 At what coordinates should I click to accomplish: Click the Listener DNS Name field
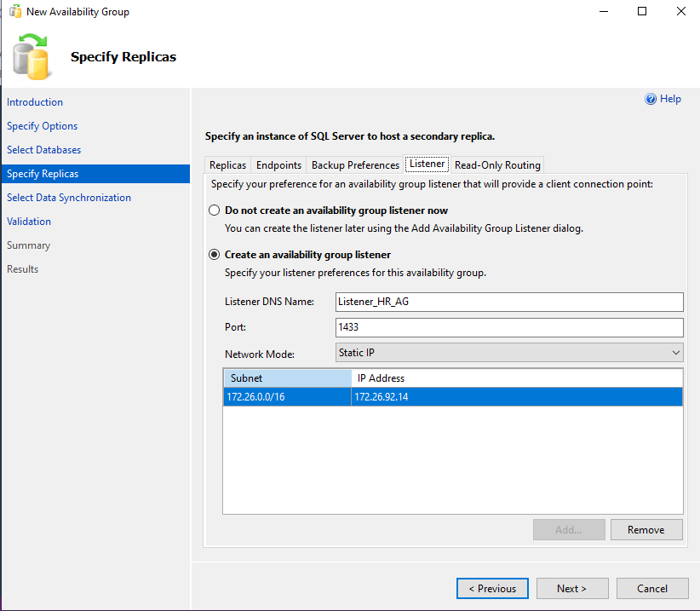(x=509, y=302)
